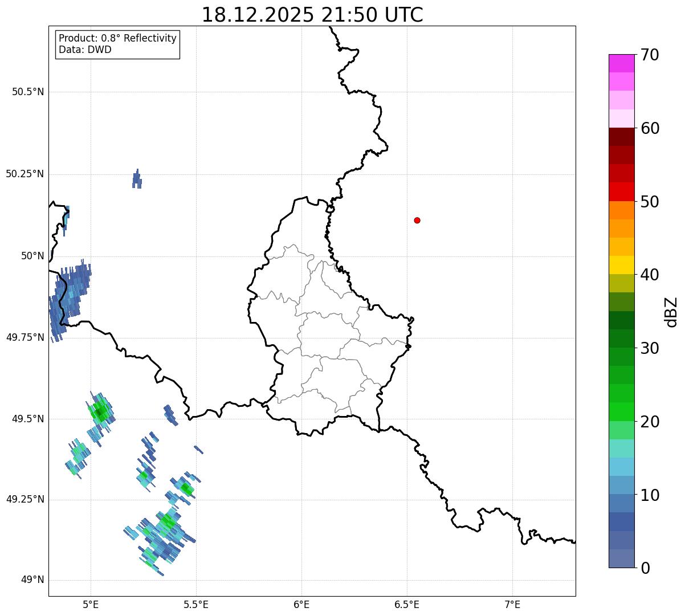
Task: Click the bright red colorbar segment above 50
Action: [x=621, y=191]
